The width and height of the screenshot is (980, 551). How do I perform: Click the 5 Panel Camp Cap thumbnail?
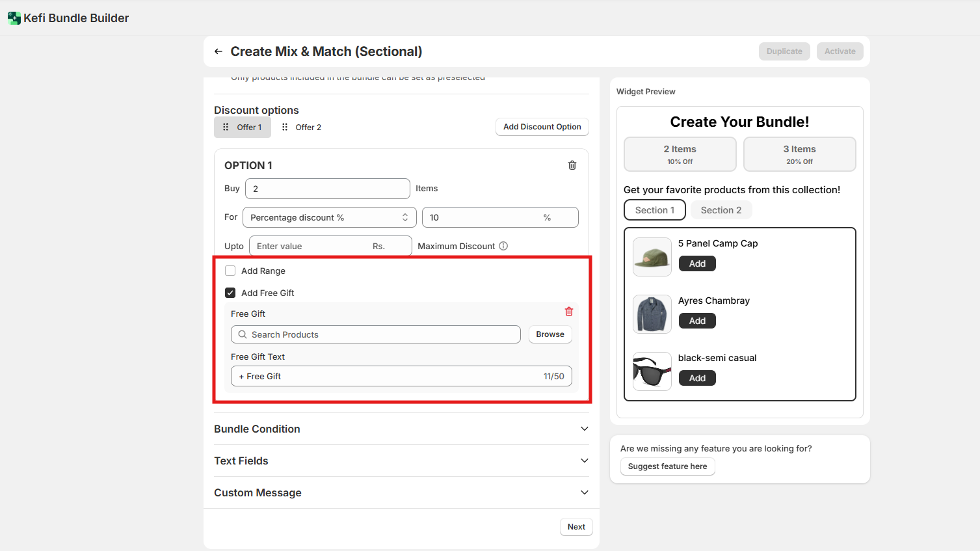point(652,257)
